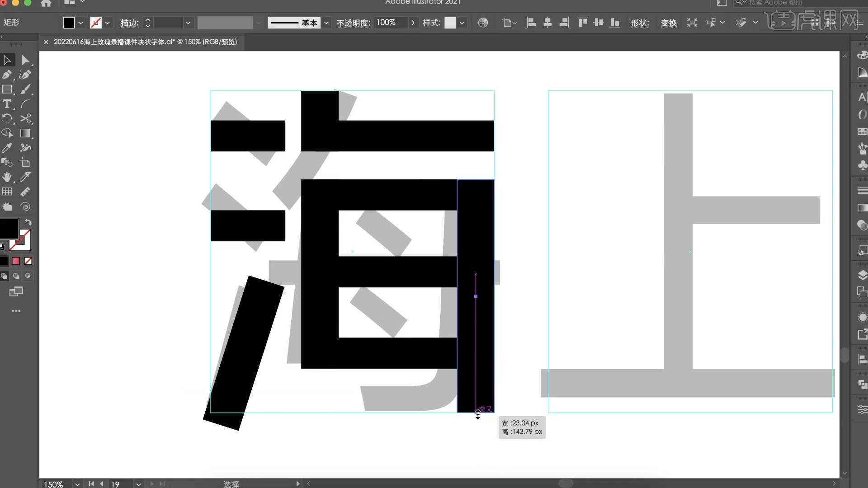This screenshot has height=488, width=868.
Task: Open Edit Toolbar three dots
Action: pyautogui.click(x=16, y=311)
